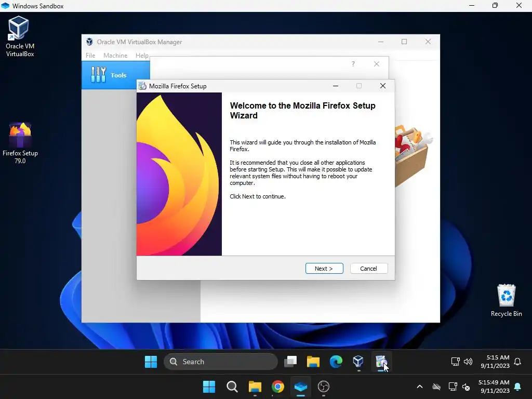
Task: Open Task View in sandbox taskbar
Action: [x=290, y=362]
